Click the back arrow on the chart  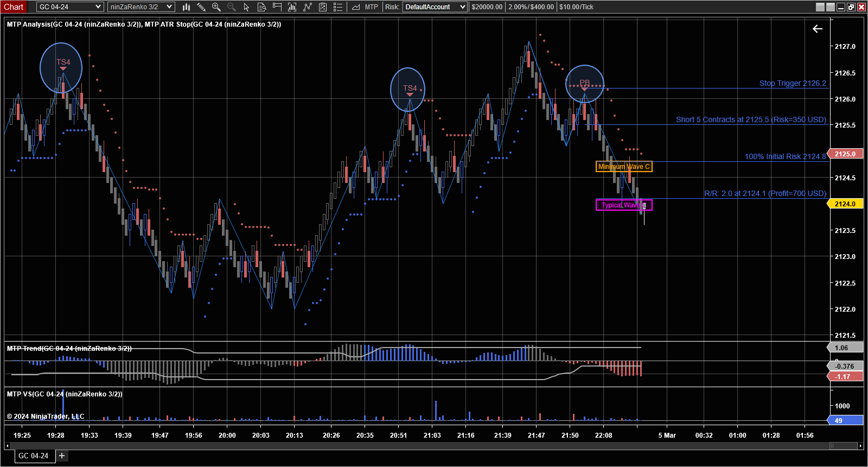click(x=818, y=29)
